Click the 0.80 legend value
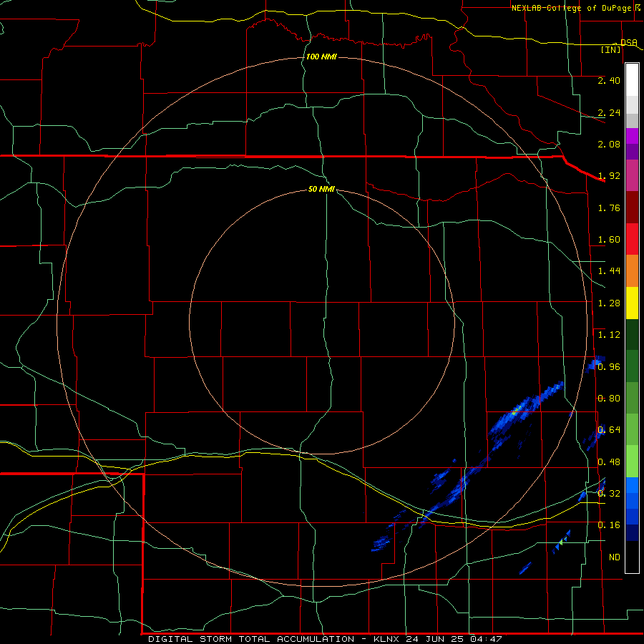644x644 pixels. tap(609, 399)
